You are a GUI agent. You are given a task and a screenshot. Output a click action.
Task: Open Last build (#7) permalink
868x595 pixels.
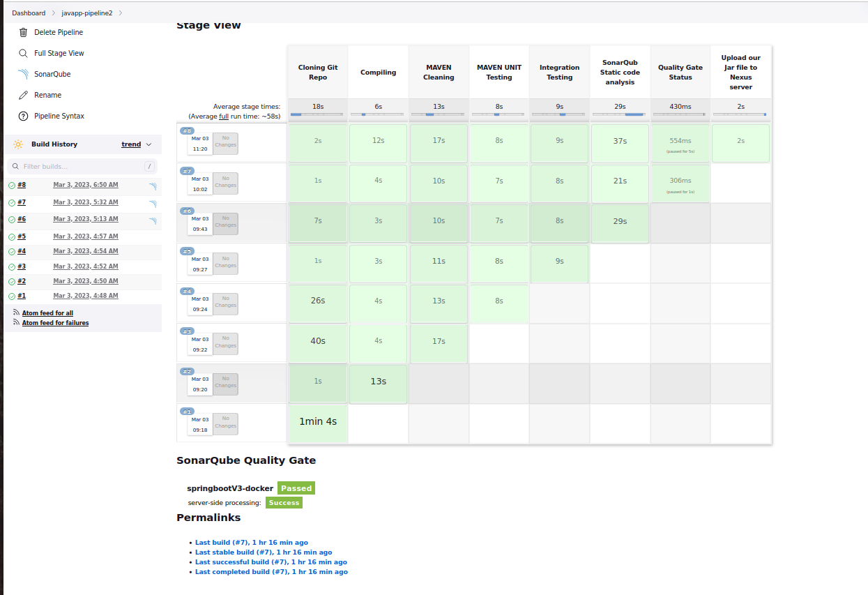point(252,543)
